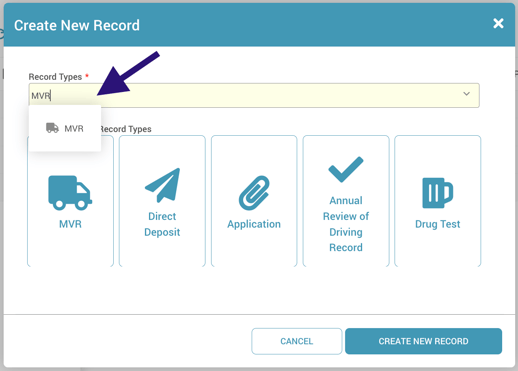Select the Application card label
The height and width of the screenshot is (371, 518).
pyautogui.click(x=254, y=224)
